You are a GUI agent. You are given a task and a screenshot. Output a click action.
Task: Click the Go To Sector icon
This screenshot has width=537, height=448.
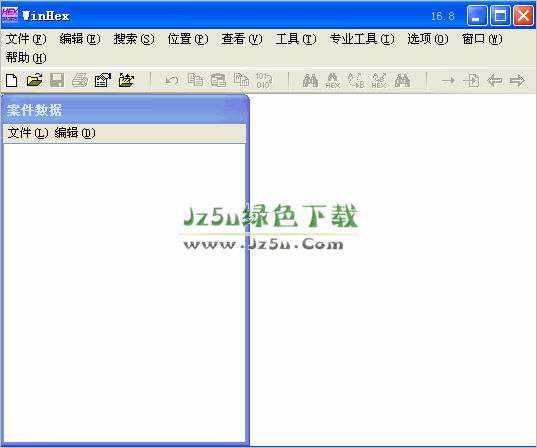pyautogui.click(x=471, y=81)
